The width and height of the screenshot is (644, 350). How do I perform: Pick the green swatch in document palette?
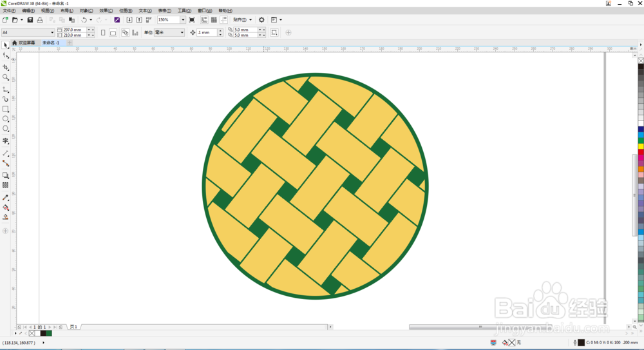click(49, 333)
